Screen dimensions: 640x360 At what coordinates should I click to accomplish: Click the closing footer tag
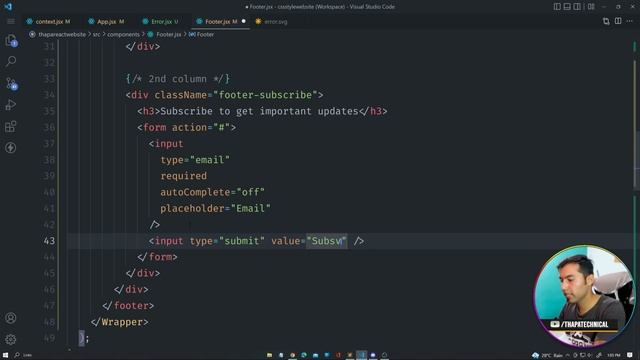pos(128,306)
